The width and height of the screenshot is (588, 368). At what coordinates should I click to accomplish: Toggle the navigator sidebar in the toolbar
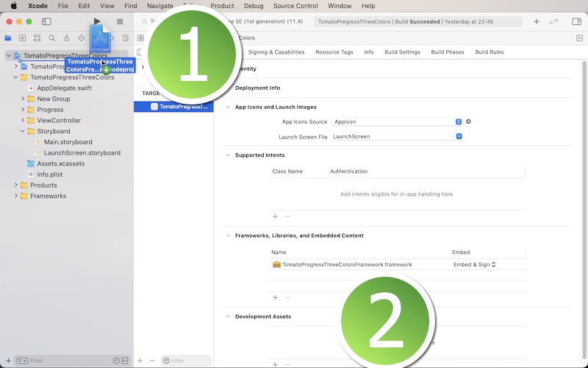tap(46, 21)
